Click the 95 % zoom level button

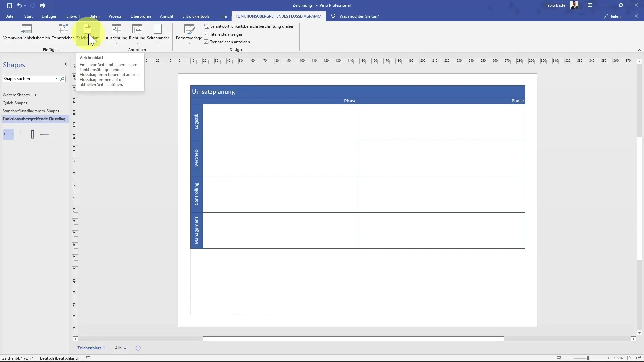tap(618, 358)
